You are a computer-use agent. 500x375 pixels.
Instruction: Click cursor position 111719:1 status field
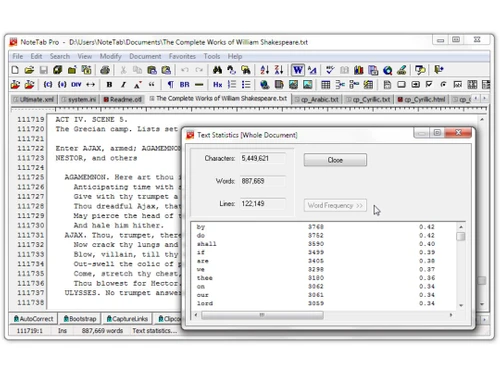[x=30, y=331]
